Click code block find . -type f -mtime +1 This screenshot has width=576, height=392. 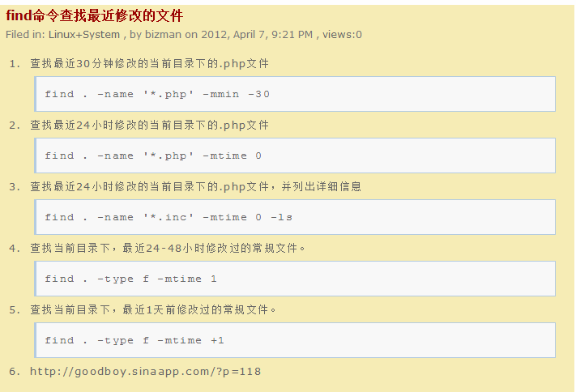(295, 340)
